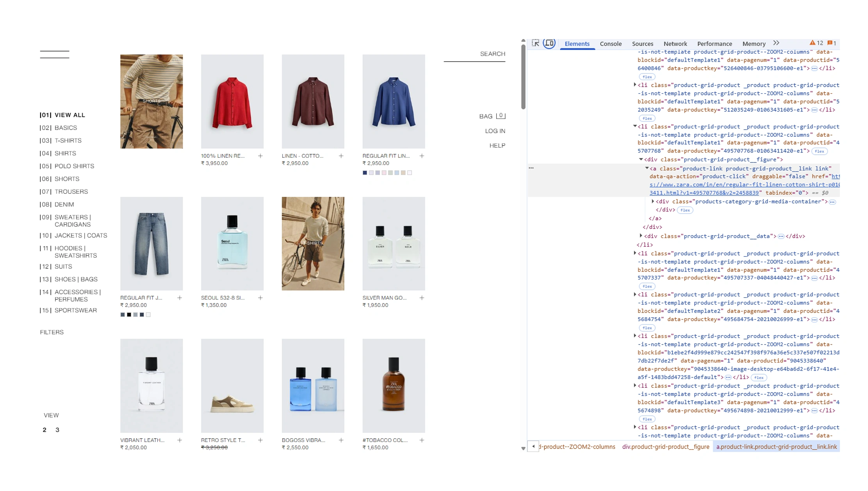This screenshot has height=491, width=868.
Task: Open more DevTools tabs via double chevron
Action: 776,43
